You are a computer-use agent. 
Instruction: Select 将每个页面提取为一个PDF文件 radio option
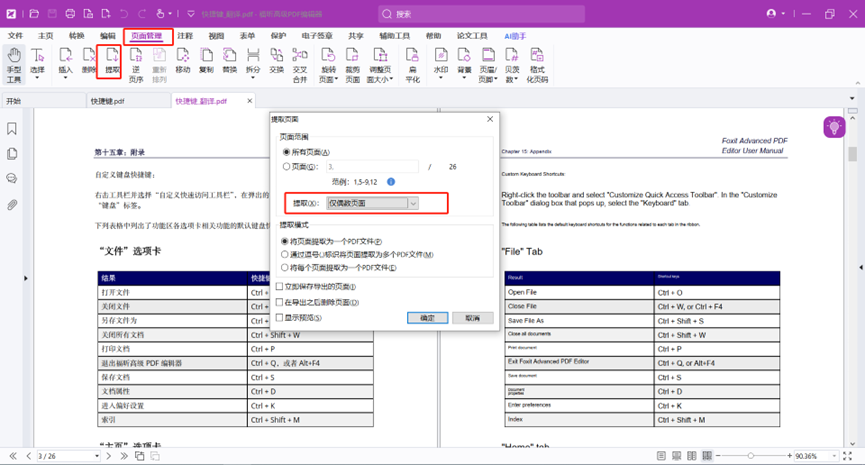point(285,268)
